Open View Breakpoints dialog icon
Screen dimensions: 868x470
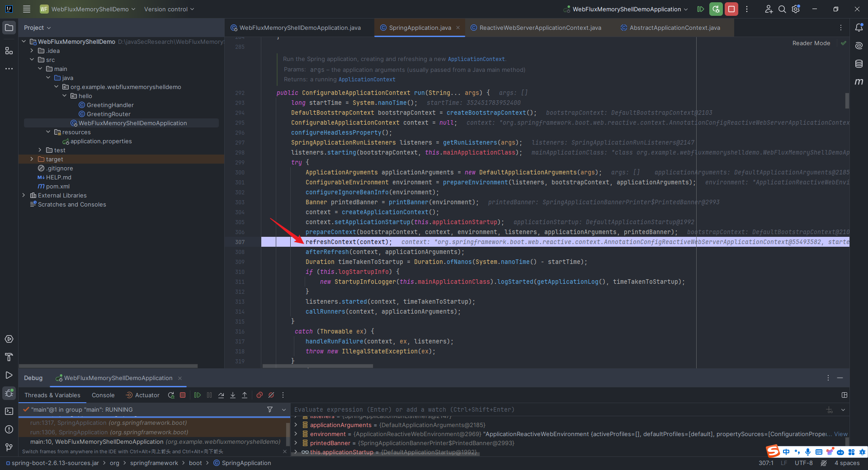pos(259,395)
